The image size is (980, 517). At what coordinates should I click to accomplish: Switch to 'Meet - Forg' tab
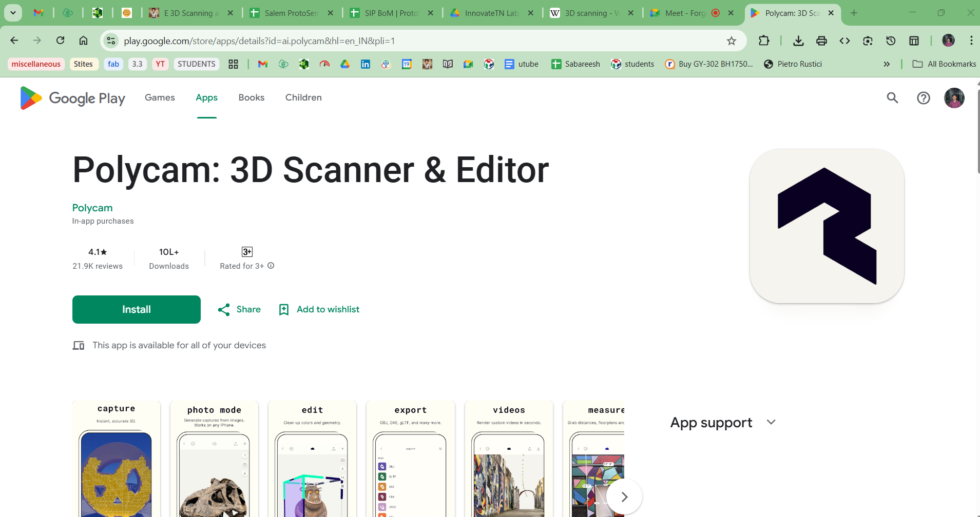pos(691,13)
